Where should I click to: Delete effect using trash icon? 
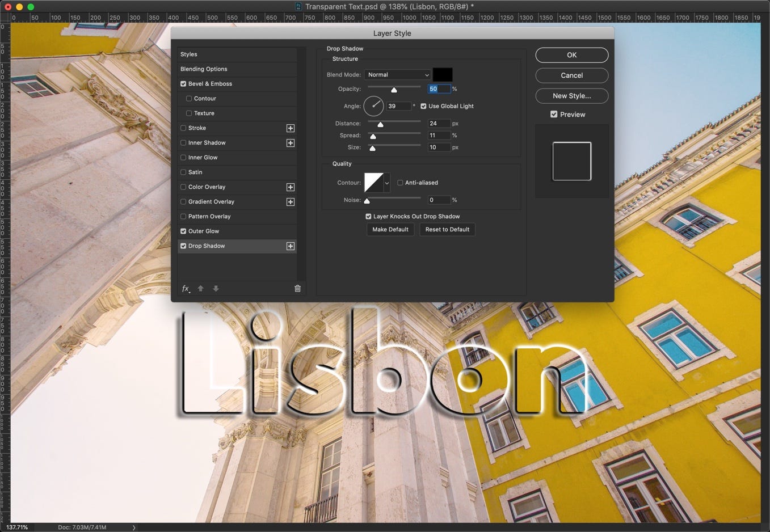pos(297,289)
